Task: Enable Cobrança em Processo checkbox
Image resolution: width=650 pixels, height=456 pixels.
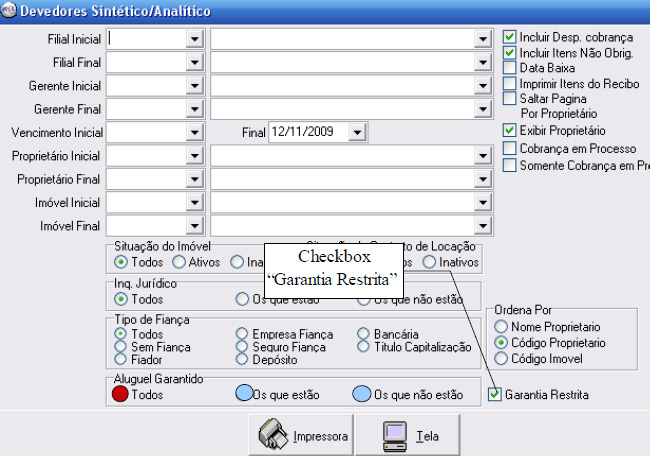Action: pyautogui.click(x=510, y=148)
